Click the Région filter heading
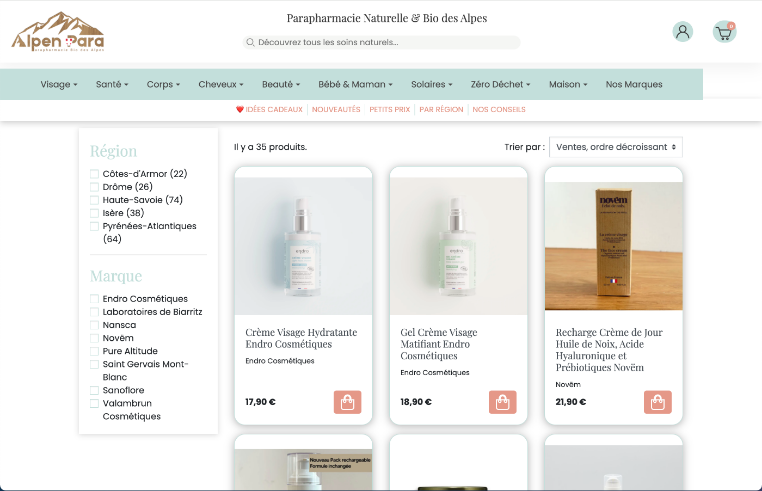 [113, 151]
